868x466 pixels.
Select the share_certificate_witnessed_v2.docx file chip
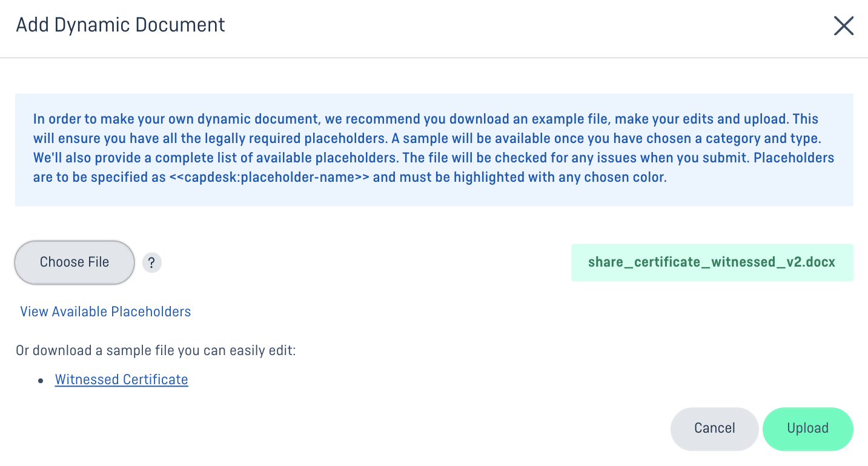pyautogui.click(x=712, y=262)
